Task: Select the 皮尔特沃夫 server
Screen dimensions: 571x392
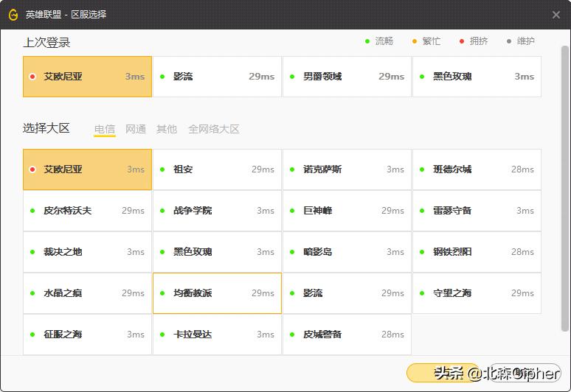Action: 87,211
